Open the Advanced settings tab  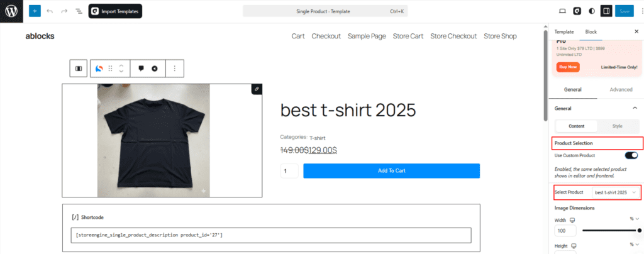(621, 89)
